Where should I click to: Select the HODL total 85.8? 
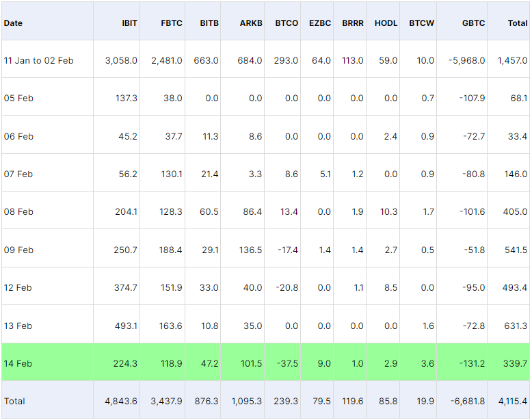(x=388, y=402)
